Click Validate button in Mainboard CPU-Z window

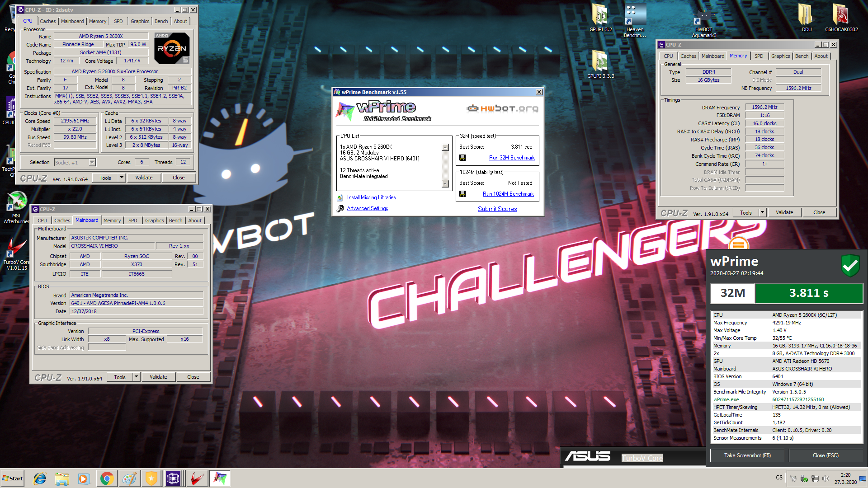click(158, 377)
